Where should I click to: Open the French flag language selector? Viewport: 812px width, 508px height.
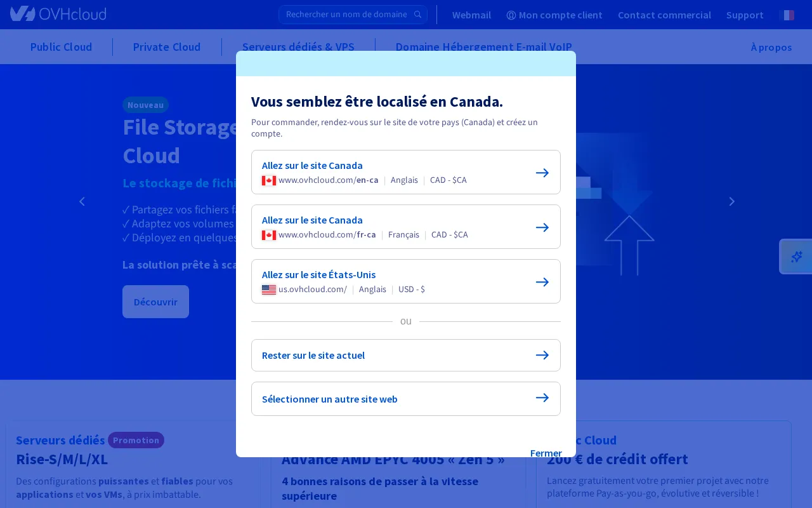[787, 15]
